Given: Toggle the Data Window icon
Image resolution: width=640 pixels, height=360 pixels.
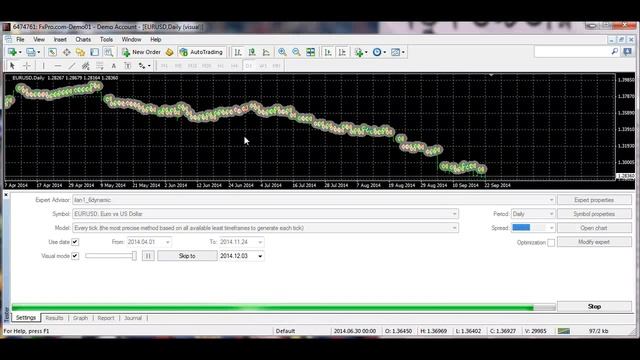Looking at the screenshot, I should (x=67, y=52).
